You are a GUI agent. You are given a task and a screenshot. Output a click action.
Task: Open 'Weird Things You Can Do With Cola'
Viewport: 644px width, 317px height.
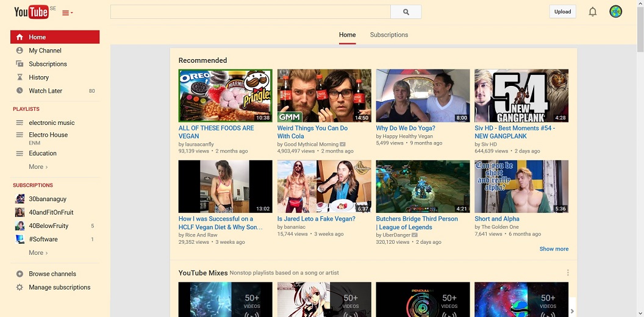coord(313,132)
